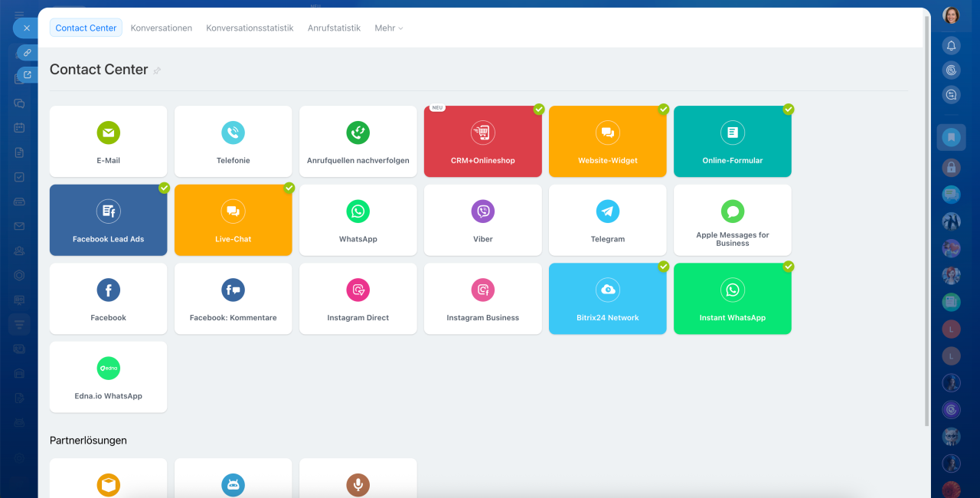
Task: Open the Instagram Business card
Action: (482, 299)
